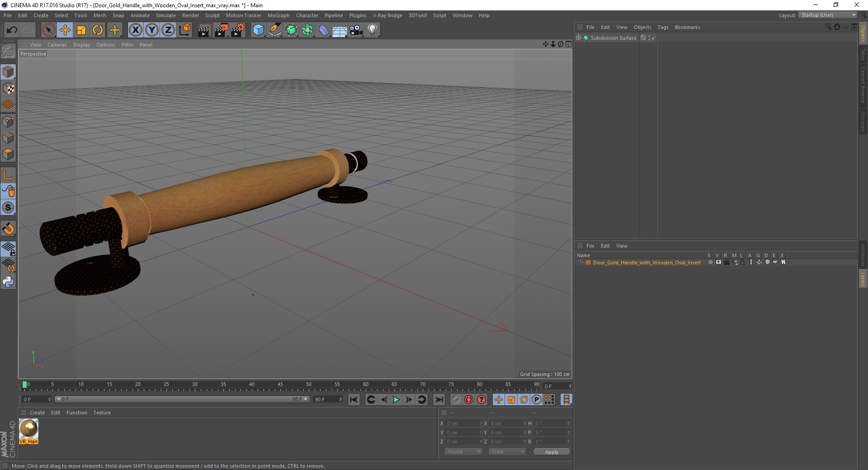Open the Cameras viewport menu
The width and height of the screenshot is (868, 470).
click(57, 45)
